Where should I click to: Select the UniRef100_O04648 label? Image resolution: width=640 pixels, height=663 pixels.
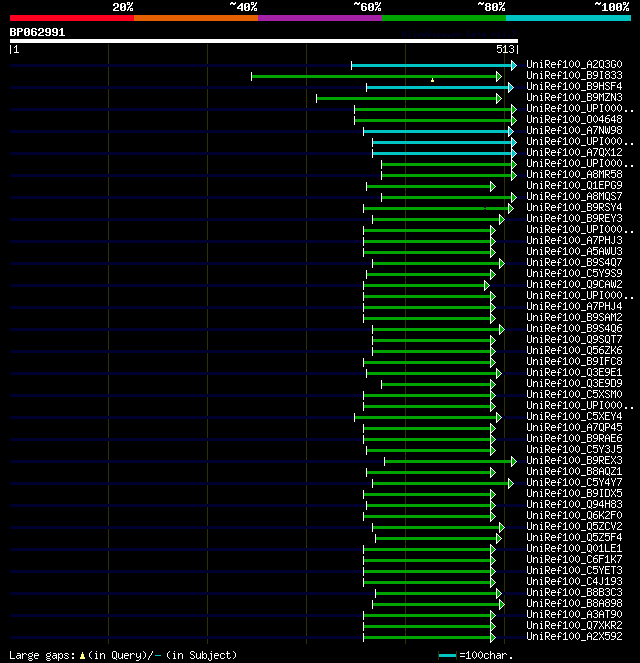[x=574, y=119]
